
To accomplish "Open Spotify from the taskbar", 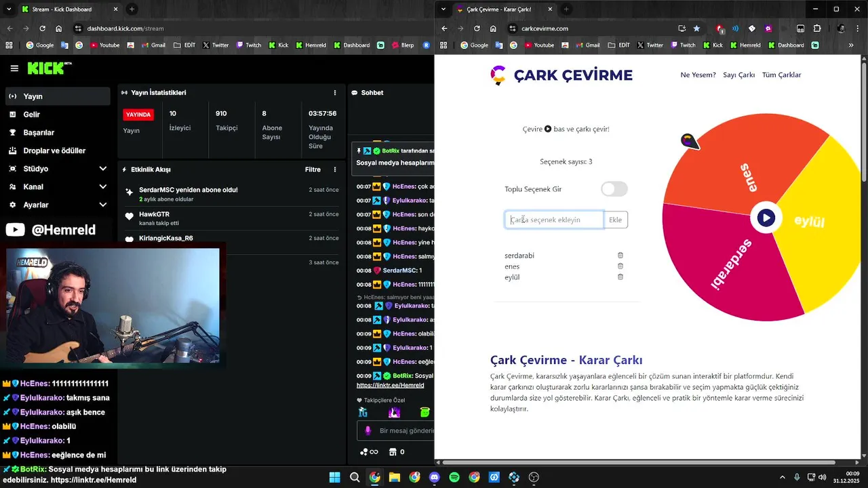I will (x=454, y=477).
